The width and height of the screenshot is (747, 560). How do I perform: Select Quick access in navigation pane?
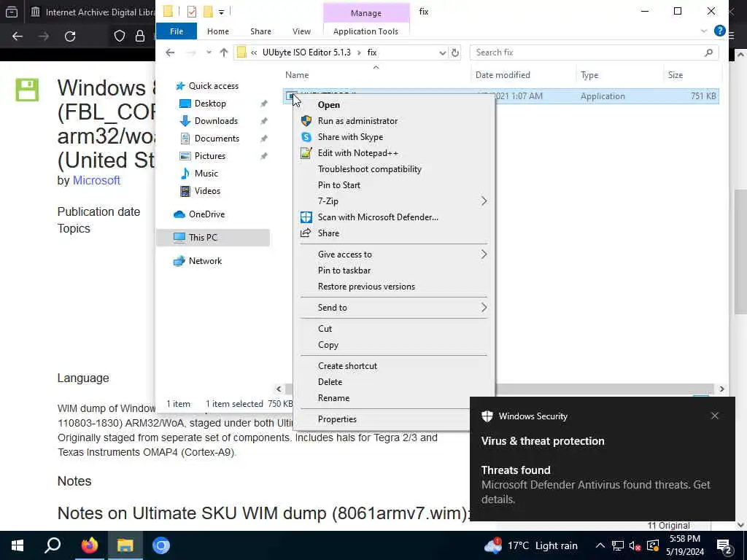214,86
